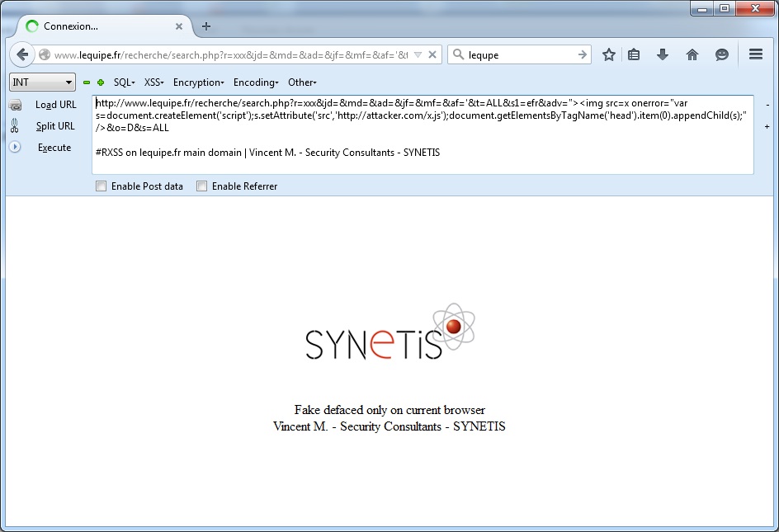This screenshot has width=779, height=532.
Task: Go to the home page icon
Action: [x=692, y=54]
